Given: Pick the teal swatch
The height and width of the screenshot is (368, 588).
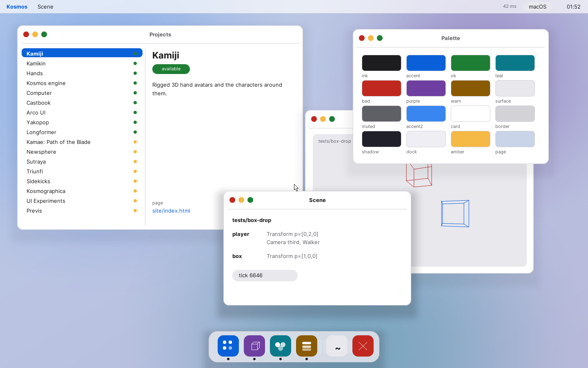Looking at the screenshot, I should tap(515, 63).
